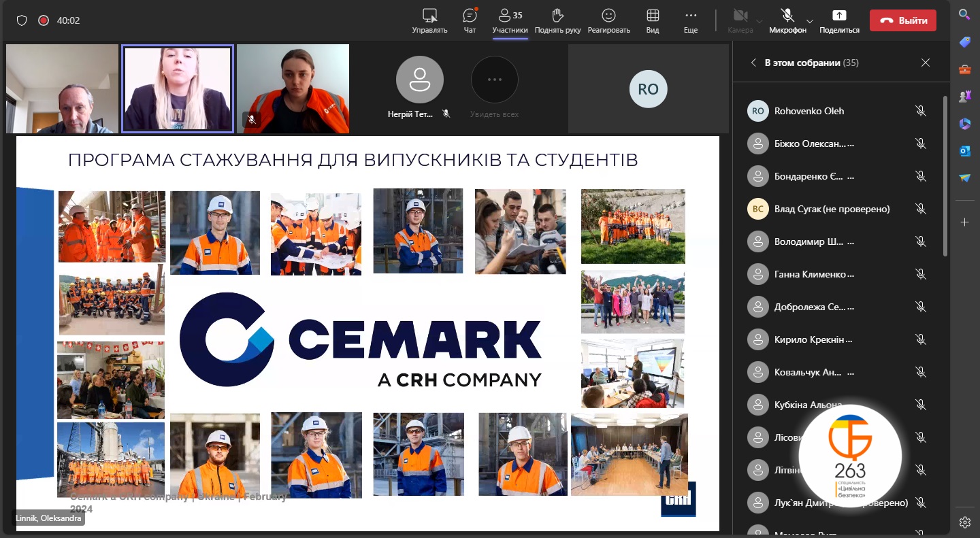
Task: Click the В этом собрании (35) panel heading
Action: pyautogui.click(x=811, y=63)
